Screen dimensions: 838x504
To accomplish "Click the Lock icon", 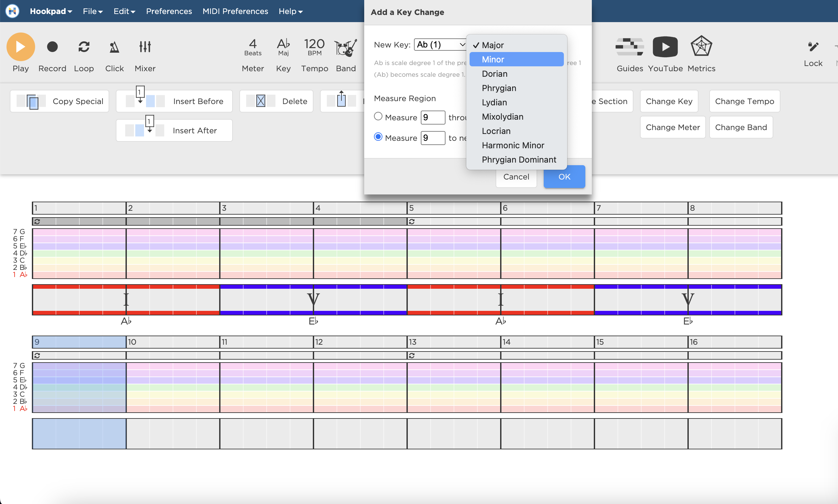I will (813, 46).
